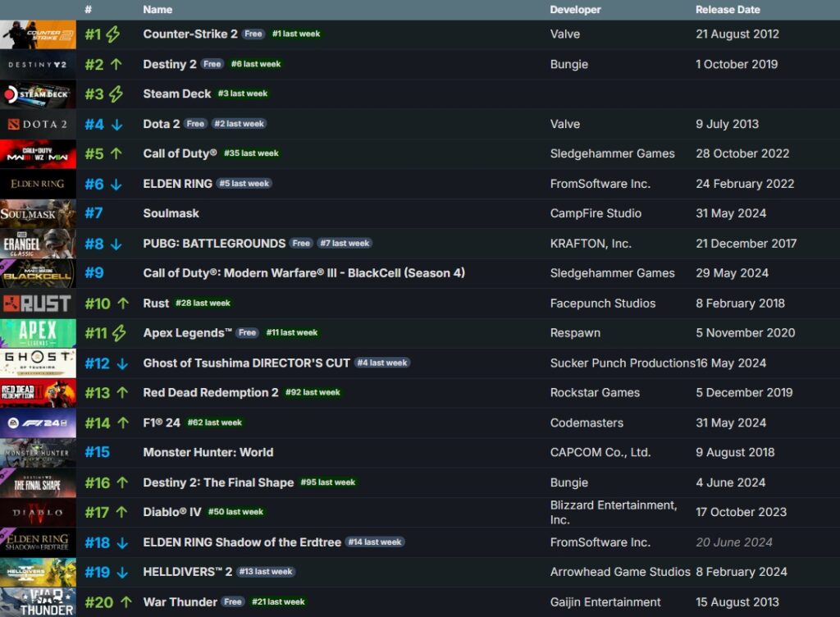Click the Free tag next to PUBG: BATTLEGROUNDS
The image size is (840, 617).
click(301, 243)
